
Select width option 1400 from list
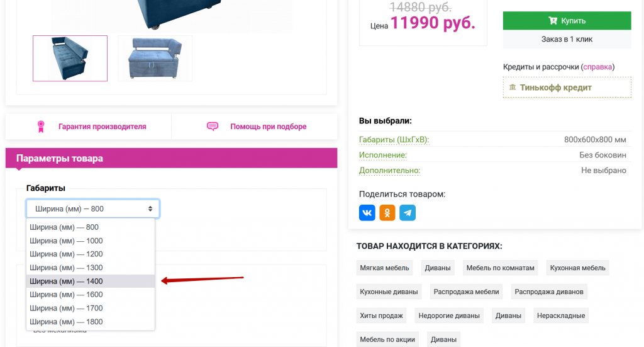coord(91,282)
